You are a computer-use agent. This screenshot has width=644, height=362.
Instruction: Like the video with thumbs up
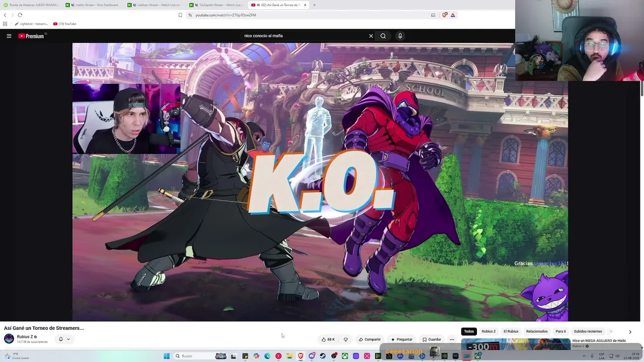(x=328, y=339)
